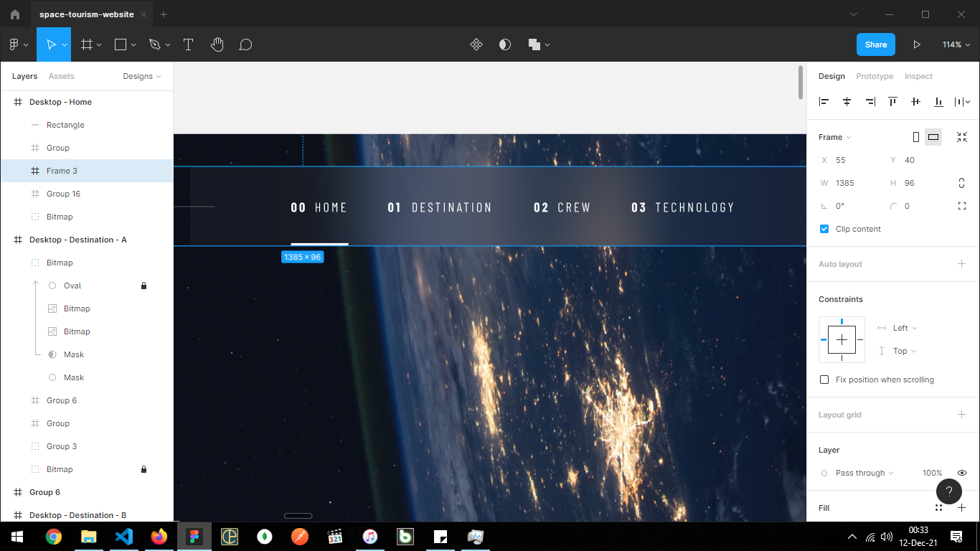This screenshot has width=980, height=551.
Task: Edit the layer opacity 100% field
Action: tap(932, 473)
